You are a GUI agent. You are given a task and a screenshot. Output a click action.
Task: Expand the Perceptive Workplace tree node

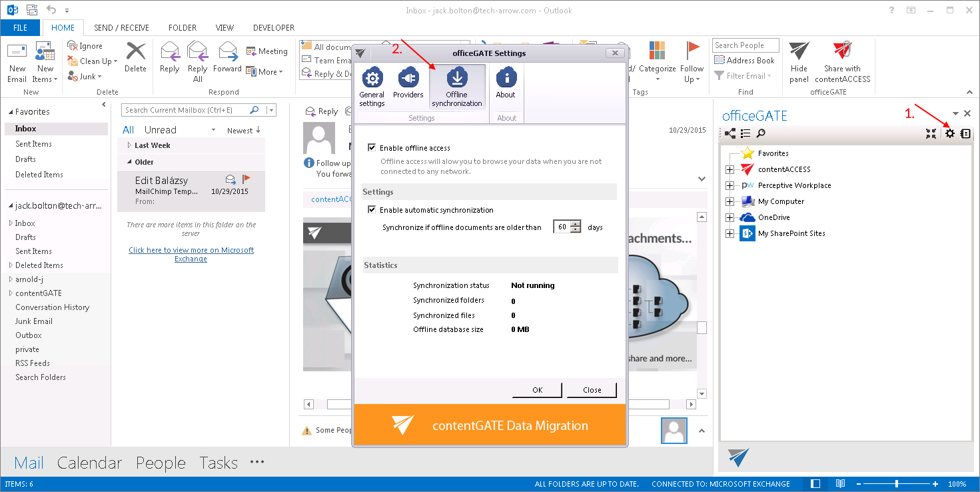point(730,185)
